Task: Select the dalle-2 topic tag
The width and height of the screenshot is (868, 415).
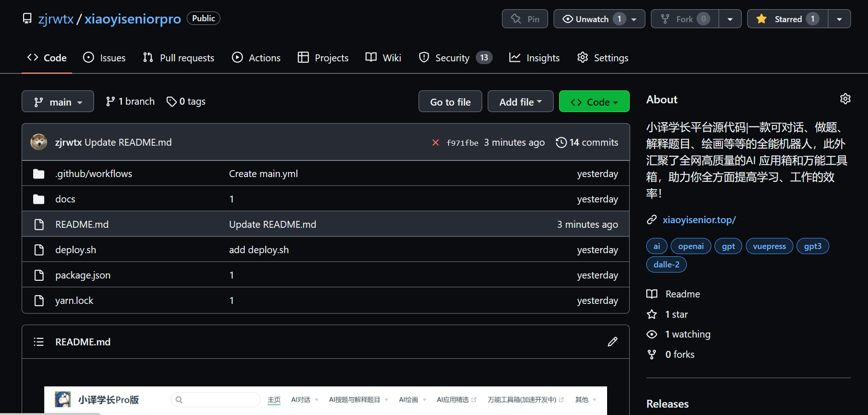Action: [667, 265]
